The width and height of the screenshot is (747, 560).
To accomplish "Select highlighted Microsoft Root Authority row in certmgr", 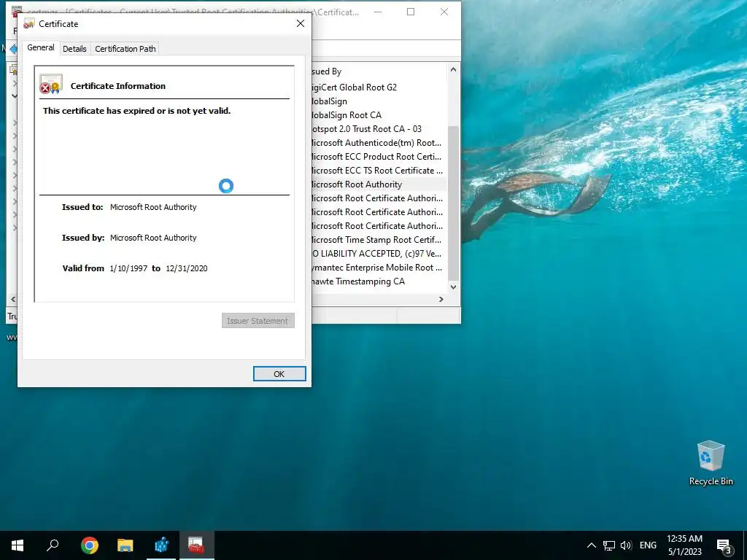I will (379, 184).
